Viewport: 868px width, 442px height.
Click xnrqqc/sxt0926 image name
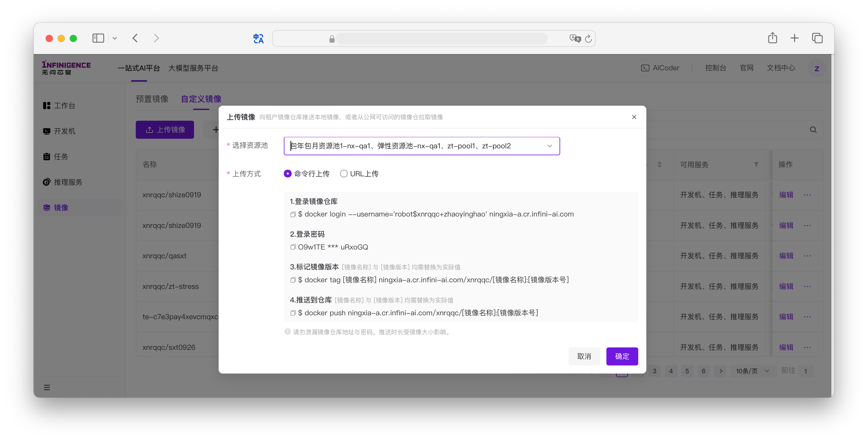(x=169, y=347)
